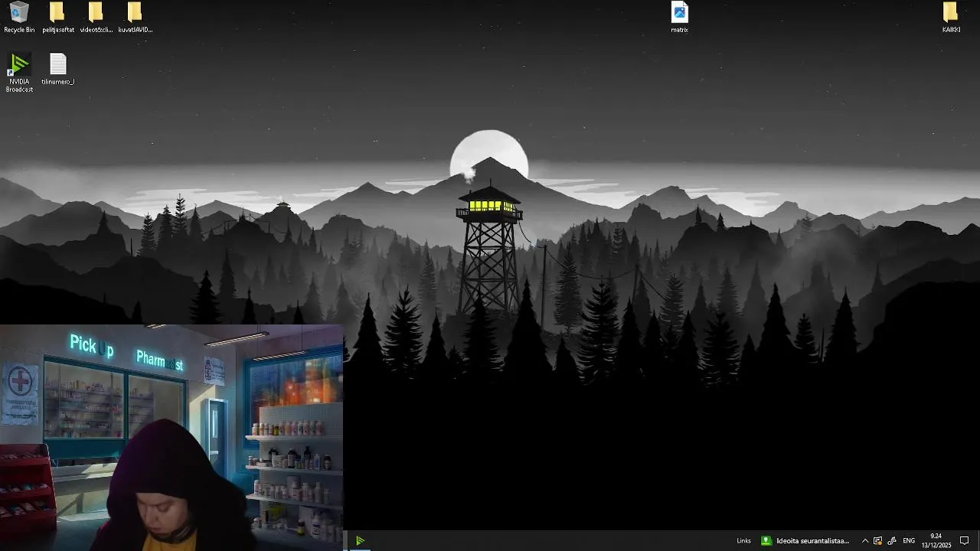
Task: Select the kuvatIAVID... folder icon
Action: (135, 18)
